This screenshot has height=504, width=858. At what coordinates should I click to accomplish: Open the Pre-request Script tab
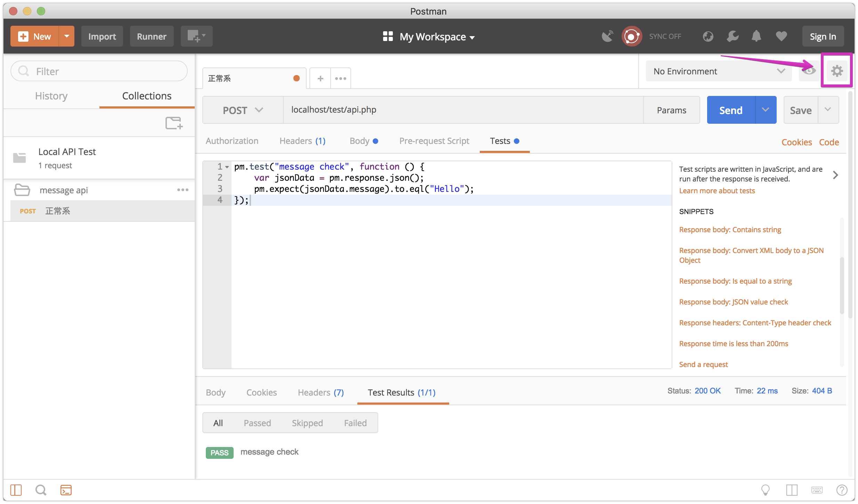tap(434, 141)
